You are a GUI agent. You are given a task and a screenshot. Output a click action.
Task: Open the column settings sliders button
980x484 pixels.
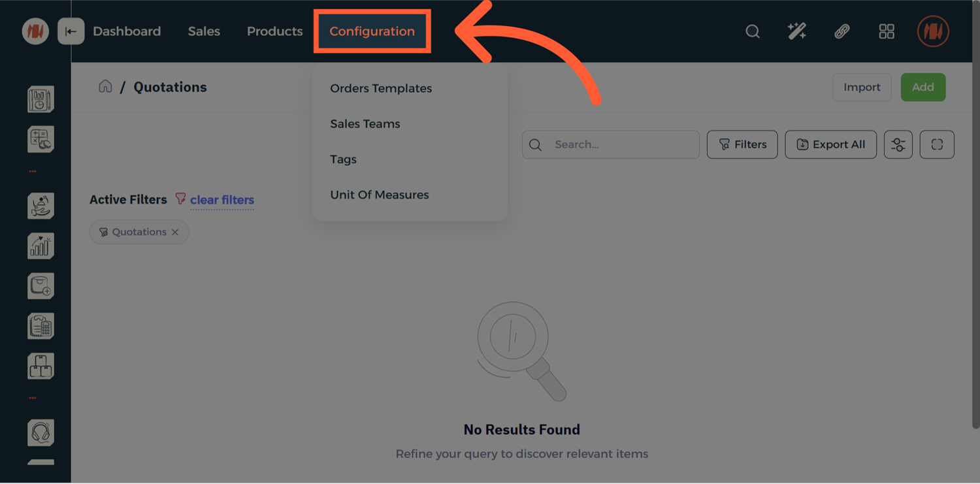[x=898, y=144]
